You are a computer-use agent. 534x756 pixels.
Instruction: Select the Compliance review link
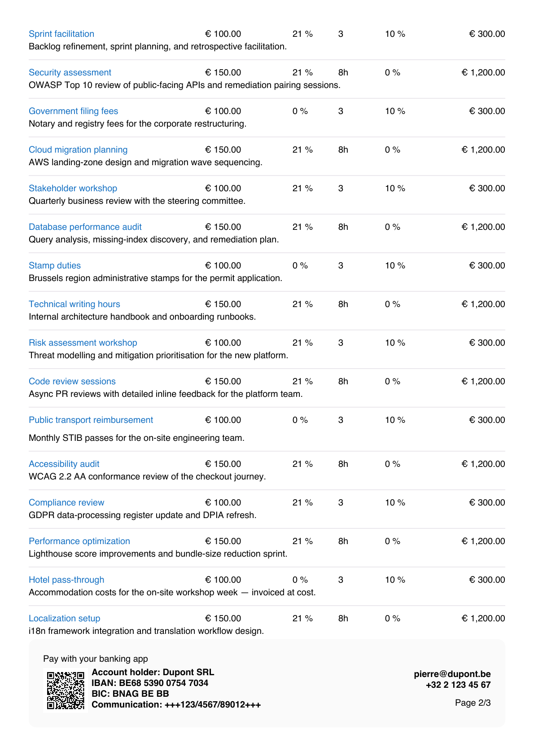click(66, 502)
